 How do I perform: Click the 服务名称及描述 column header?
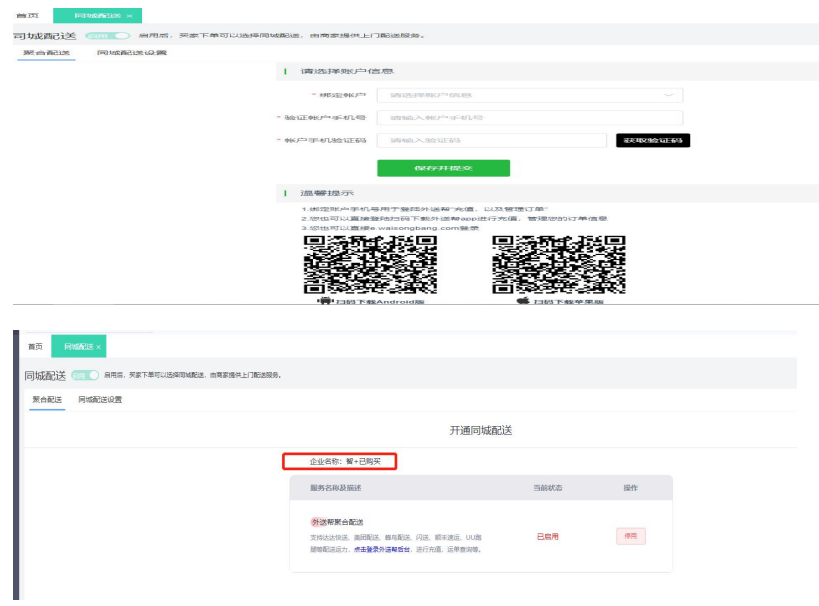(335, 488)
